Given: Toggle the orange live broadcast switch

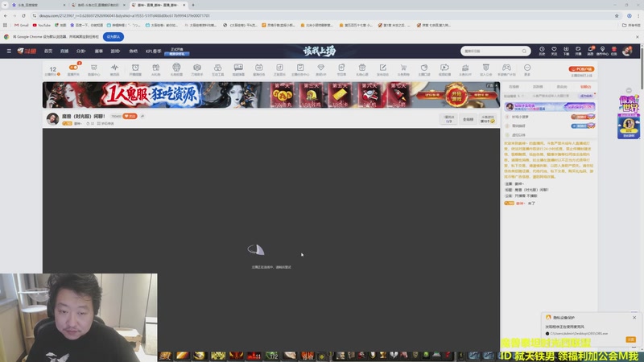Looking at the screenshot, I should 73,68.
